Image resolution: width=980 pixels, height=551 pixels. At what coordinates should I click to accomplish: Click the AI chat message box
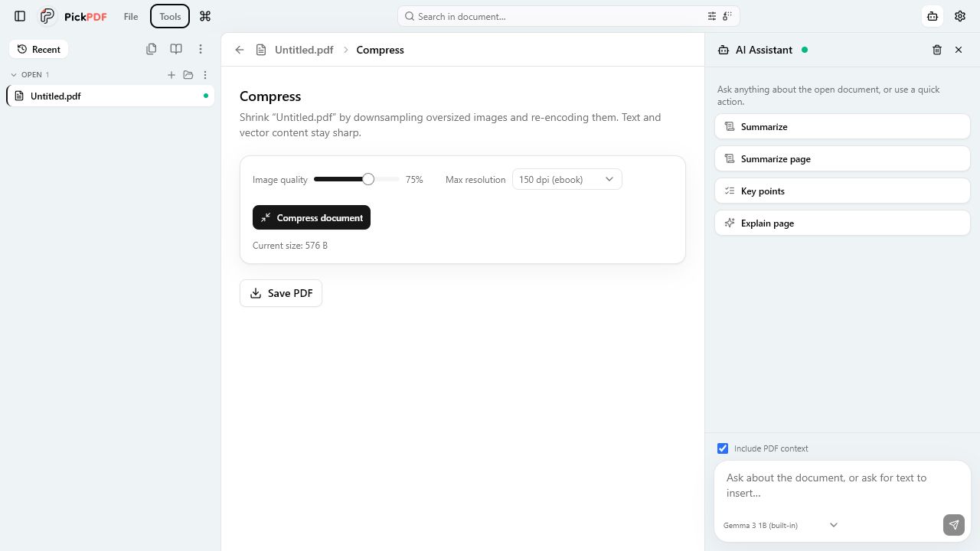(x=842, y=486)
